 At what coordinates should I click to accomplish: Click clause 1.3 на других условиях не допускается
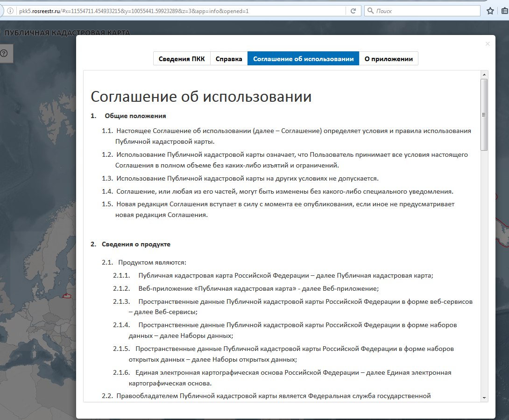click(240, 178)
